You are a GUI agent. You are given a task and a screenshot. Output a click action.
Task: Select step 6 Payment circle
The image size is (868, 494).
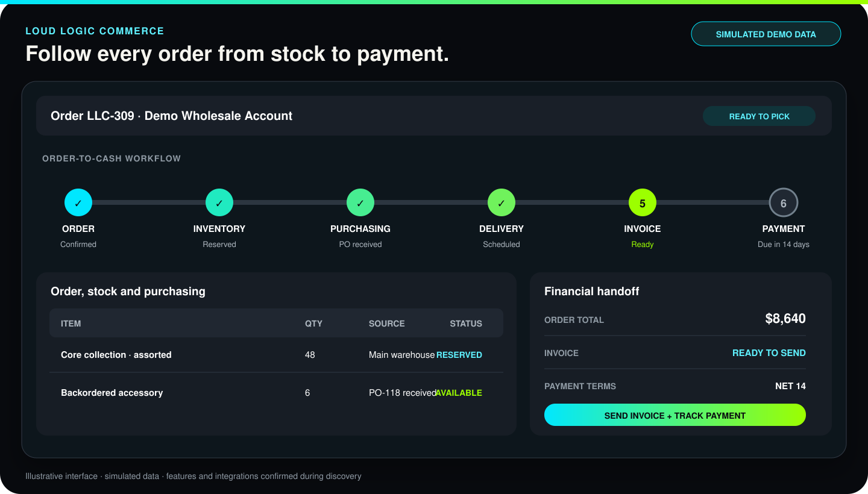point(784,203)
